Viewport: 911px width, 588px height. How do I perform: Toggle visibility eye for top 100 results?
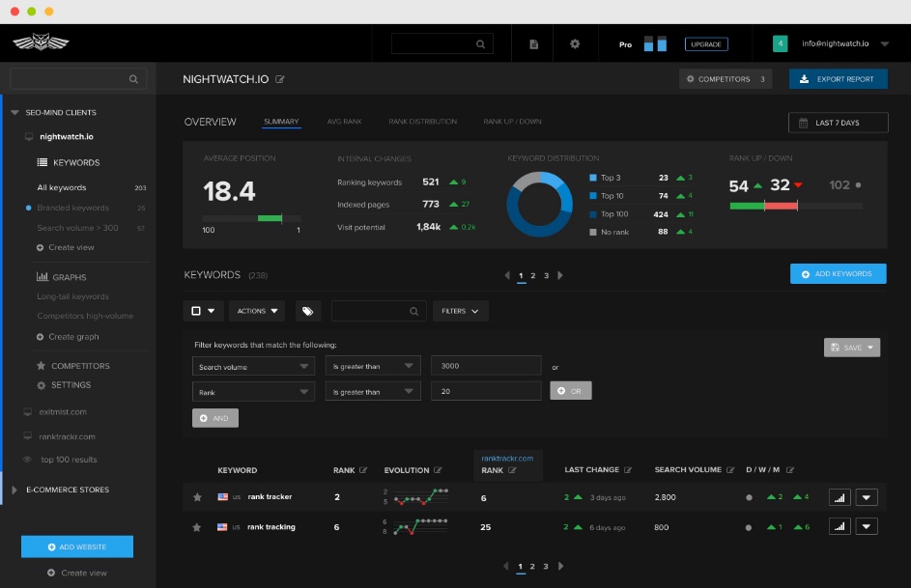click(x=27, y=460)
